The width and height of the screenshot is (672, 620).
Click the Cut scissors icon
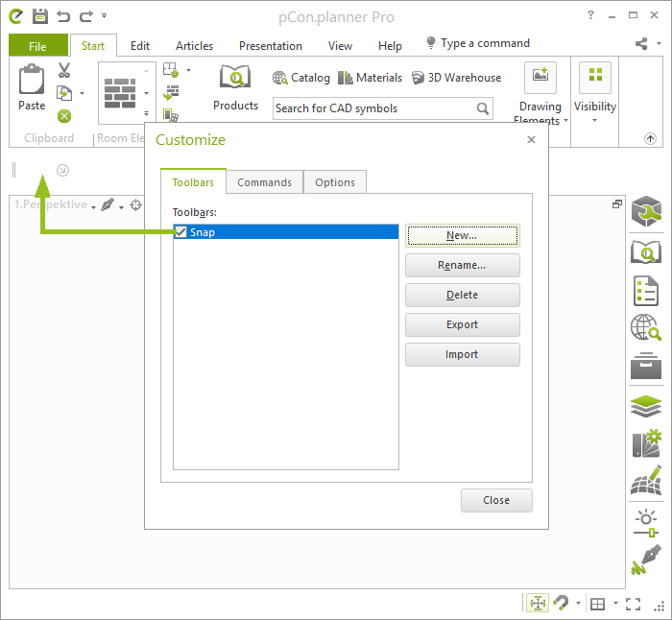click(64, 70)
